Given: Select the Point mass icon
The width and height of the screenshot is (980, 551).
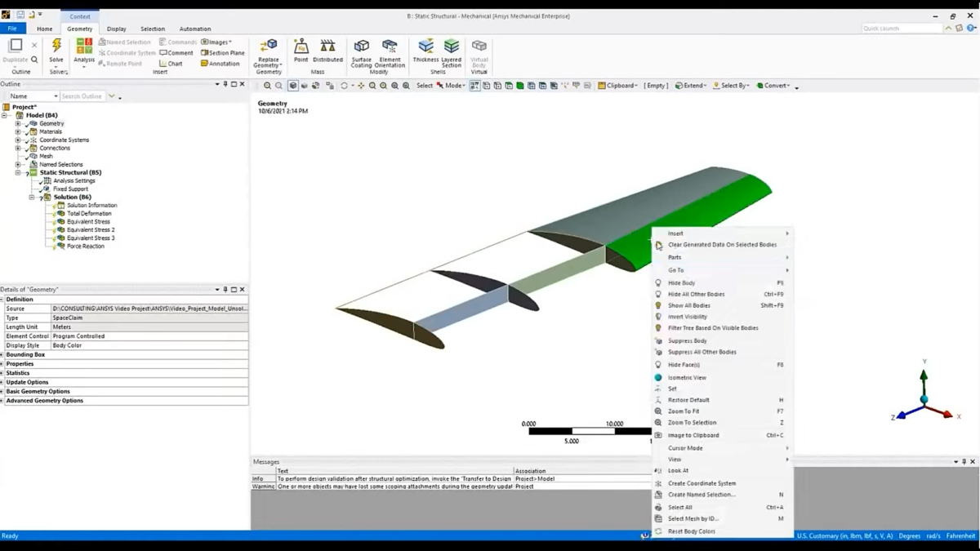Looking at the screenshot, I should tap(301, 47).
